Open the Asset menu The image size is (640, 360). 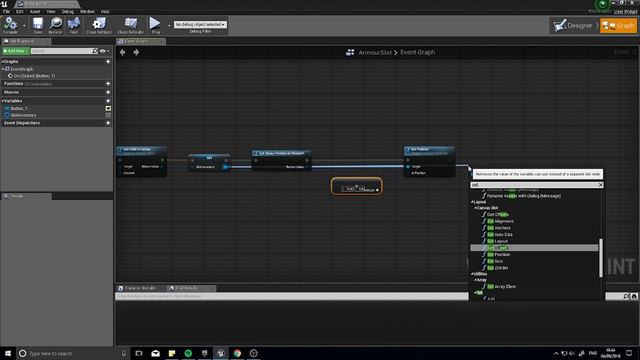[35, 11]
